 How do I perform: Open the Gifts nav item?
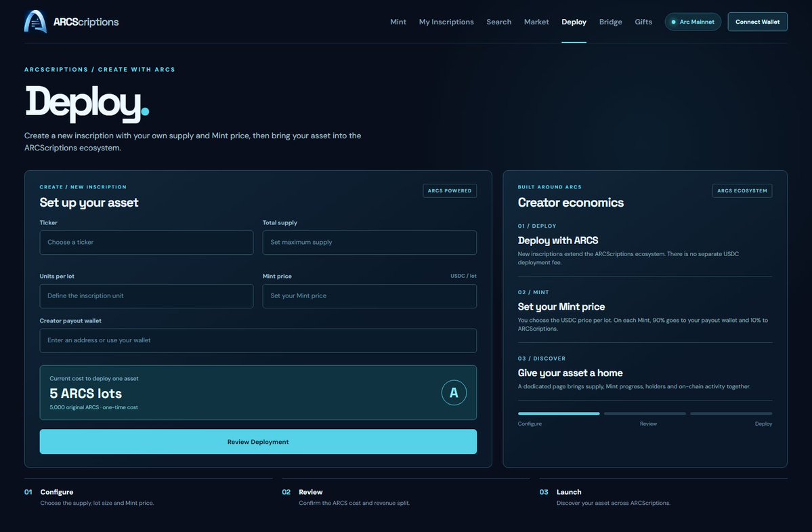click(643, 22)
